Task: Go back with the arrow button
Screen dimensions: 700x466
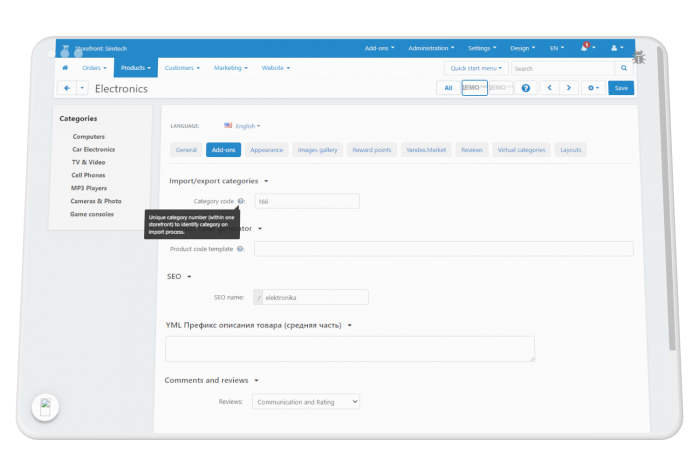Action: 67,88
